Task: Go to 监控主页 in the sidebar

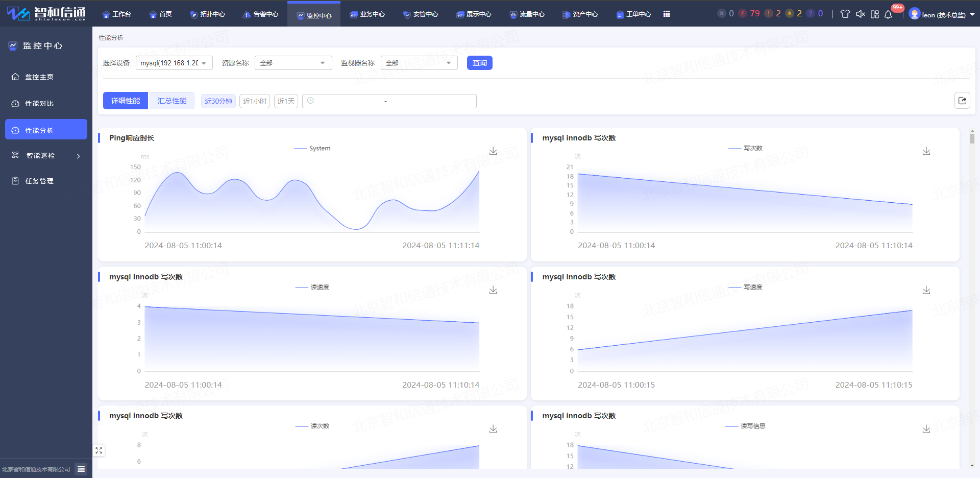Action: 46,77
